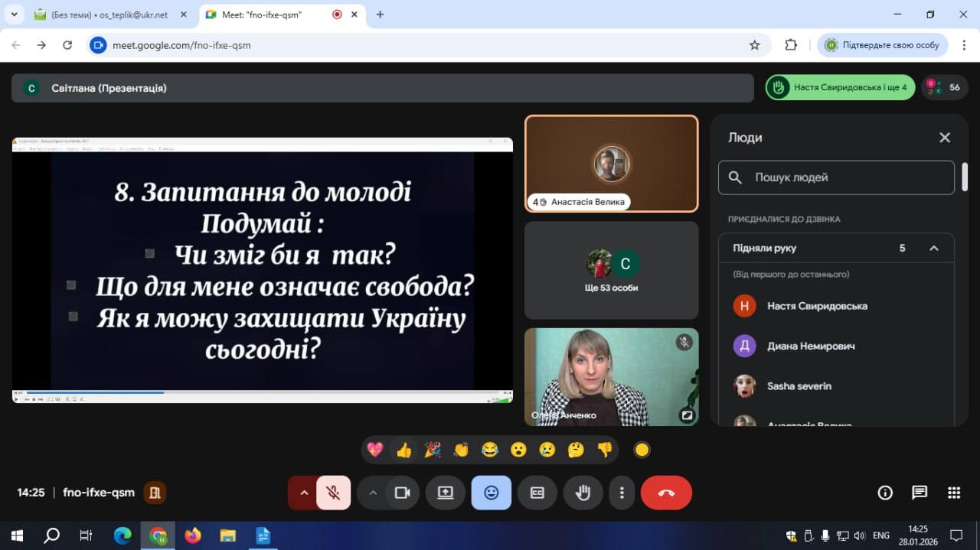Open the chat messages icon
Viewport: 980px width, 550px height.
(920, 493)
